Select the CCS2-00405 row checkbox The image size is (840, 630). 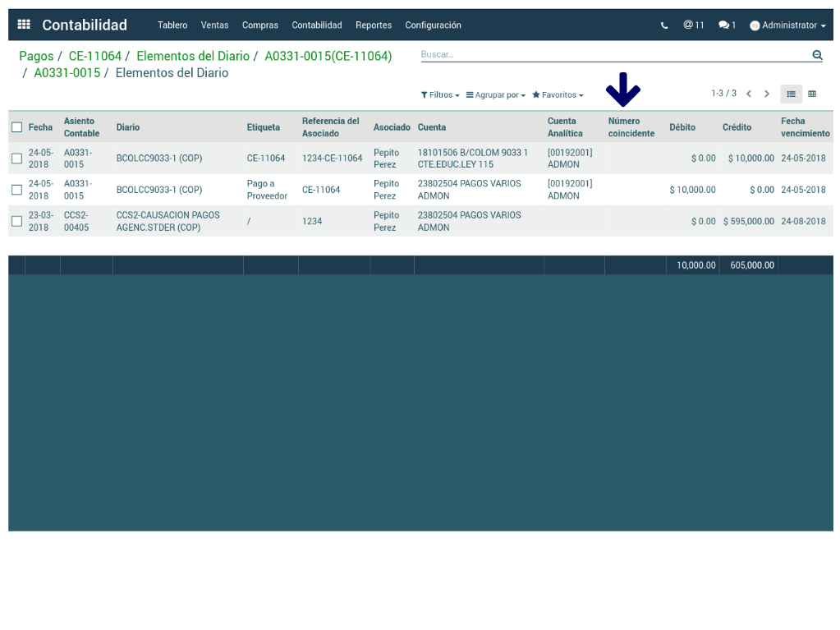[16, 221]
